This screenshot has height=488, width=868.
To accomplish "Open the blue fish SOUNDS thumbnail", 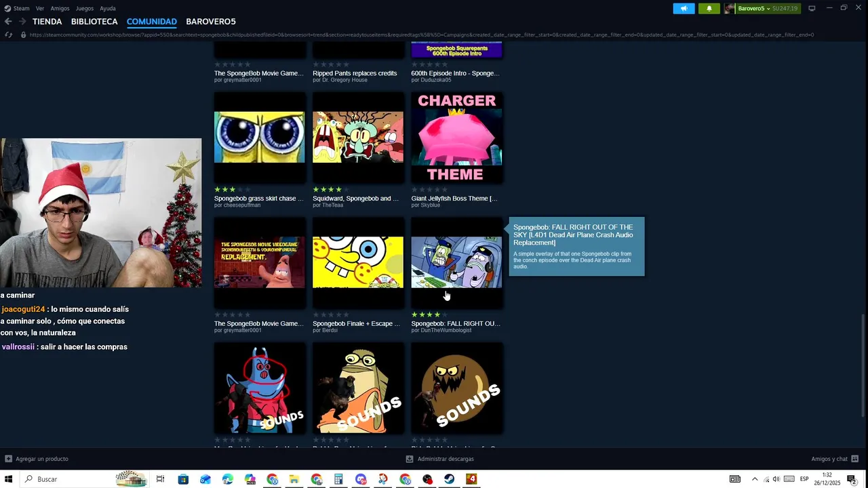I will pyautogui.click(x=260, y=388).
